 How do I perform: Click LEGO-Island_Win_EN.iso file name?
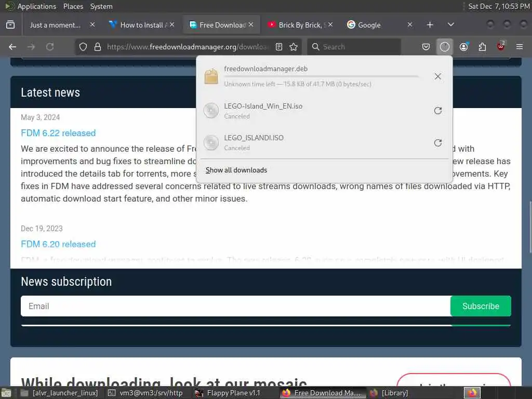tap(263, 106)
